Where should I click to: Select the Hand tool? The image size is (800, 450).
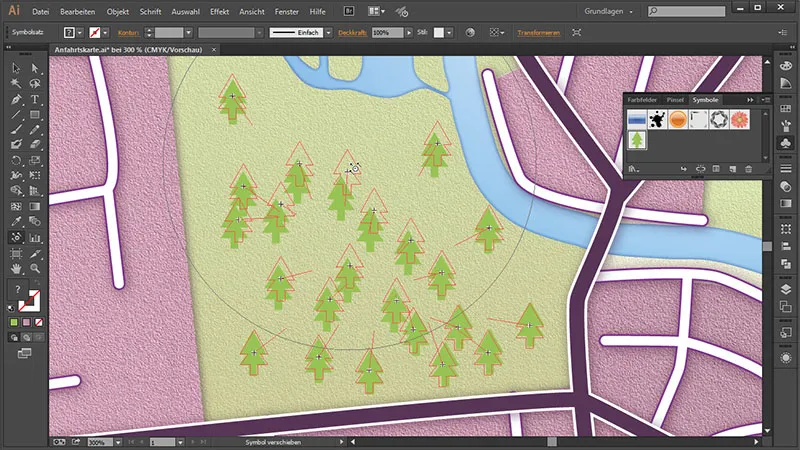[x=16, y=268]
